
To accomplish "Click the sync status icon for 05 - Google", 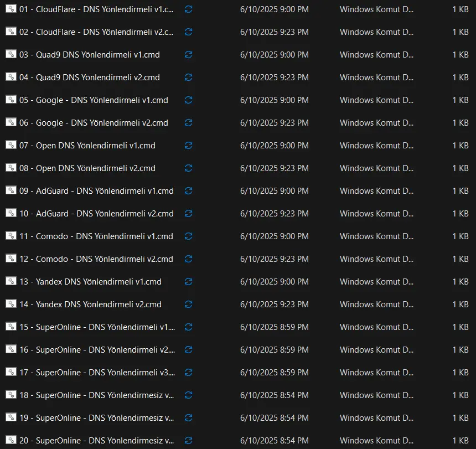I will pyautogui.click(x=189, y=100).
